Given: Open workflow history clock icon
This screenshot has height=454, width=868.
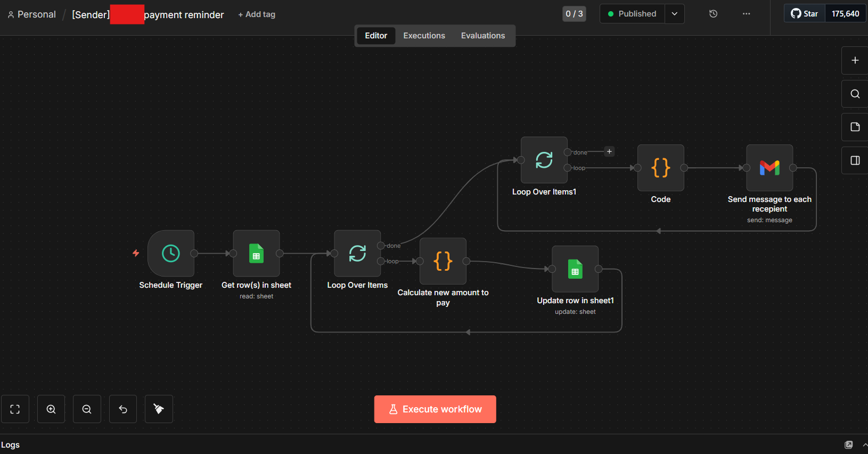Looking at the screenshot, I should 714,14.
